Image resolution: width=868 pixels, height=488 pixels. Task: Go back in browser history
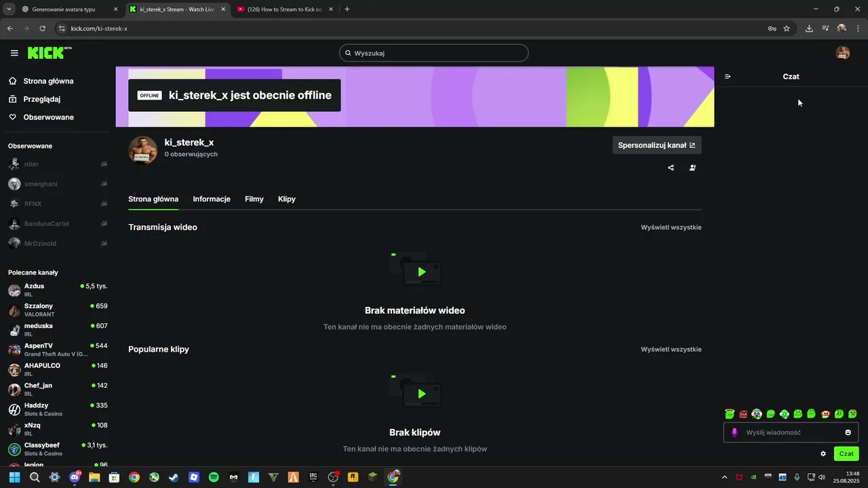click(x=9, y=28)
